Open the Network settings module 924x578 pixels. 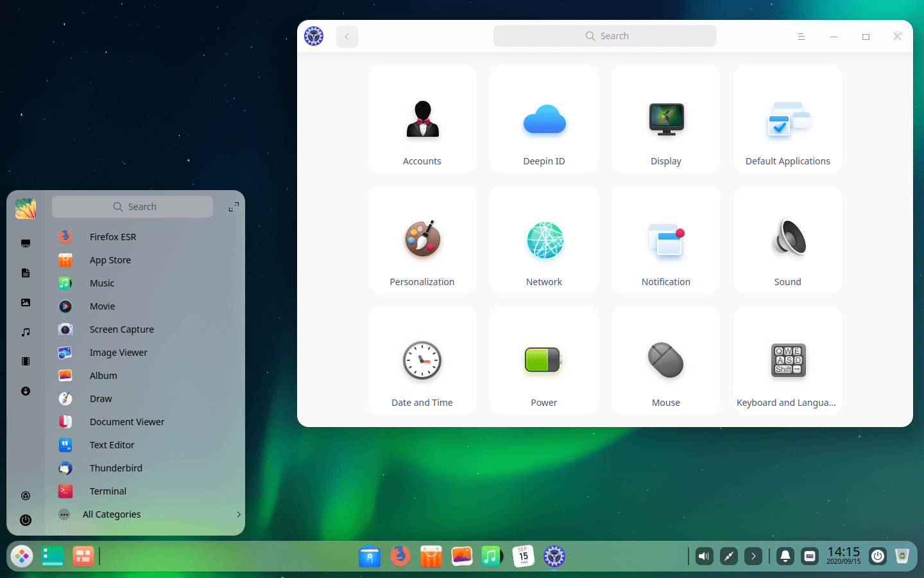[543, 240]
